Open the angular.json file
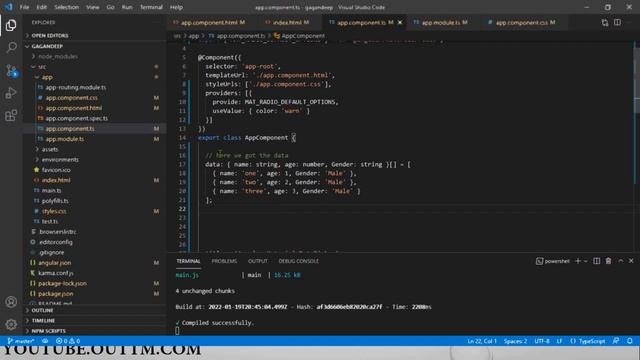Image resolution: width=640 pixels, height=360 pixels. (x=54, y=263)
